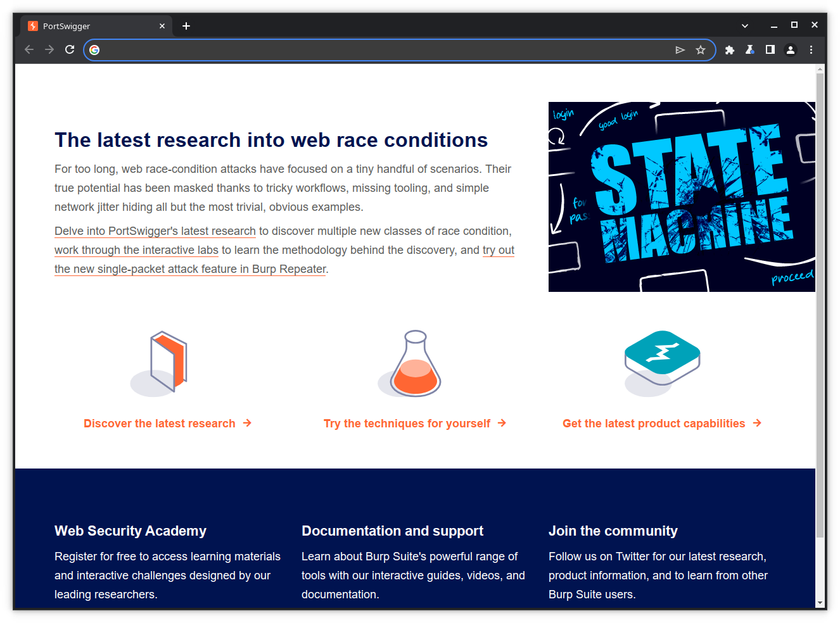The height and width of the screenshot is (623, 840).
Task: Click the browser back arrow button
Action: tap(29, 49)
